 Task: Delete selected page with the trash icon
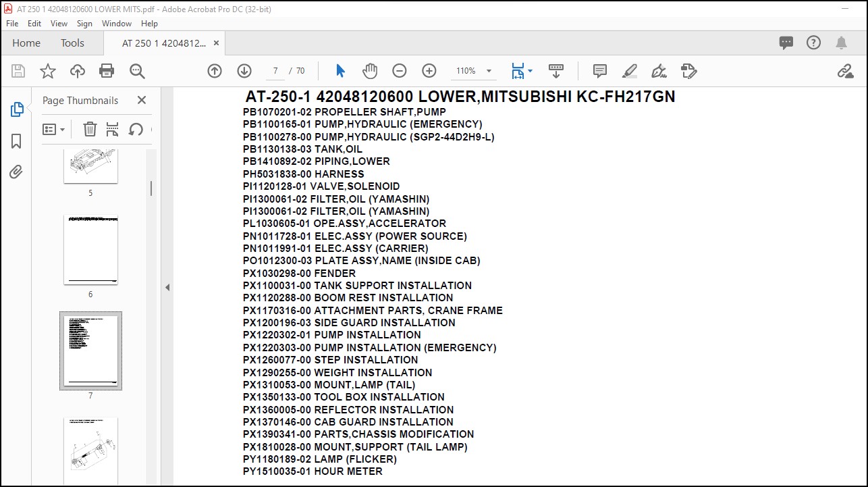pos(90,129)
